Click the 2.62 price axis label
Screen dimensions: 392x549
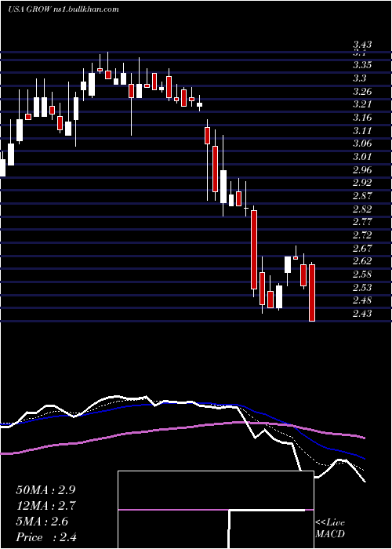pyautogui.click(x=362, y=261)
